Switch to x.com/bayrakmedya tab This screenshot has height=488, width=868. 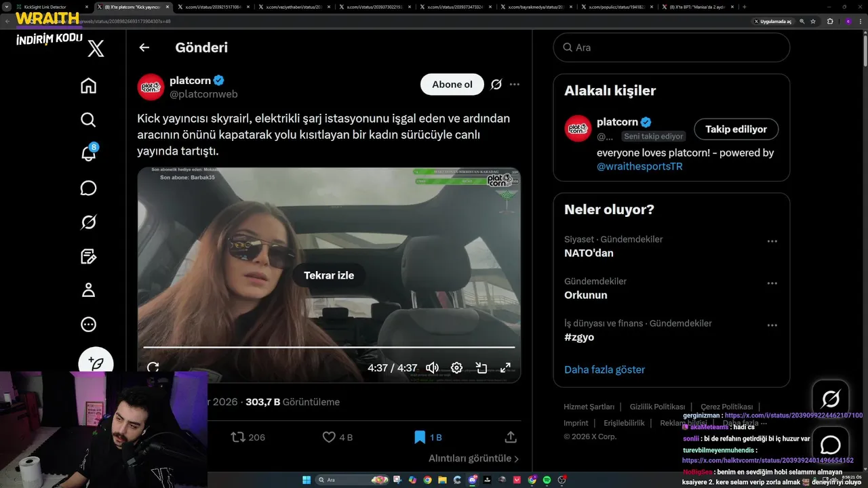click(538, 7)
